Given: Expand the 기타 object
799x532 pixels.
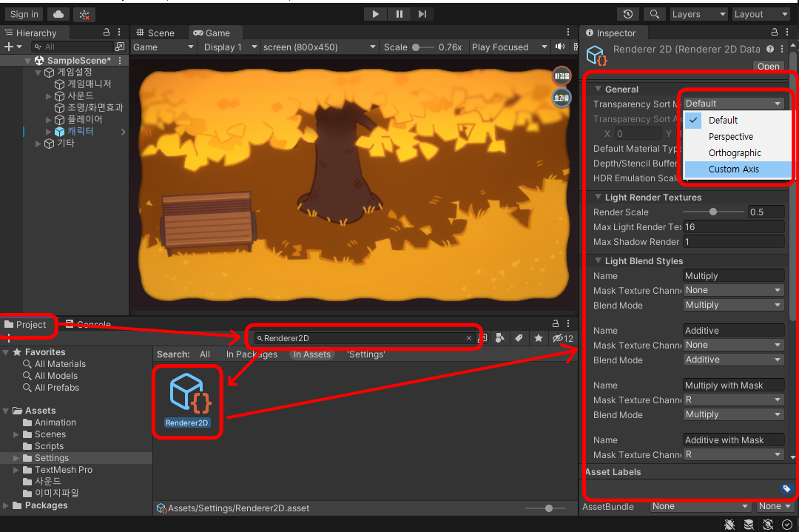Looking at the screenshot, I should (38, 144).
